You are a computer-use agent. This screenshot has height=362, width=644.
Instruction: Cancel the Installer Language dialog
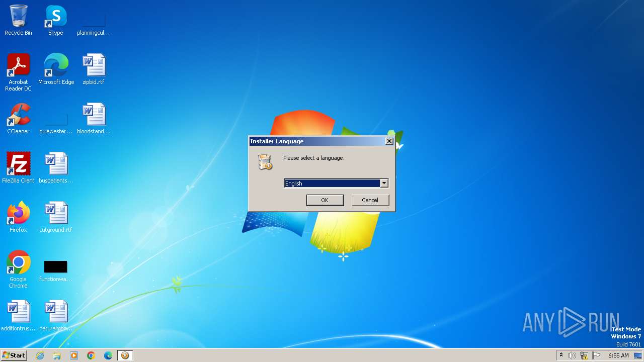coord(370,200)
